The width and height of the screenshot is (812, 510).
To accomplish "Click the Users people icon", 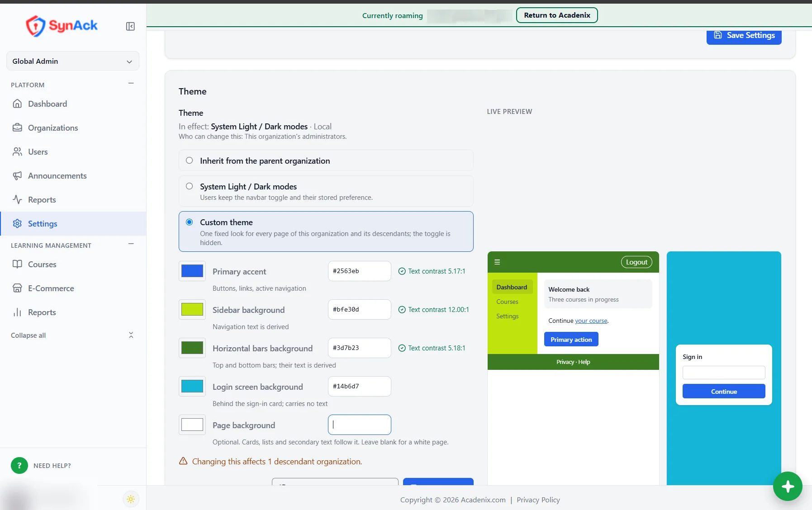I will click(x=17, y=151).
